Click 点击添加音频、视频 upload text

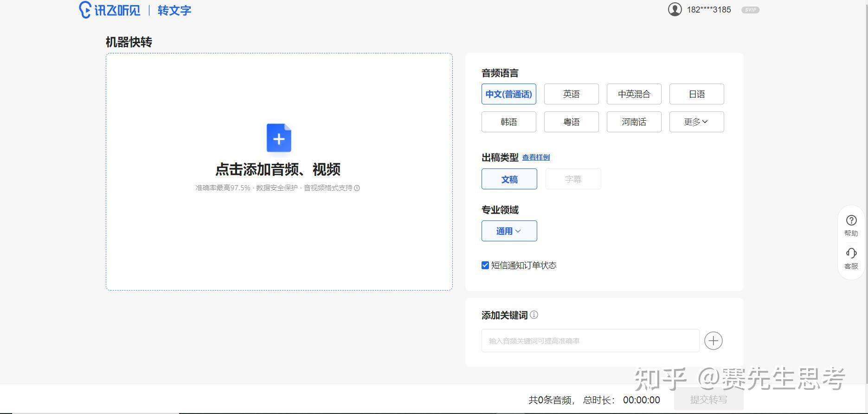tap(278, 169)
